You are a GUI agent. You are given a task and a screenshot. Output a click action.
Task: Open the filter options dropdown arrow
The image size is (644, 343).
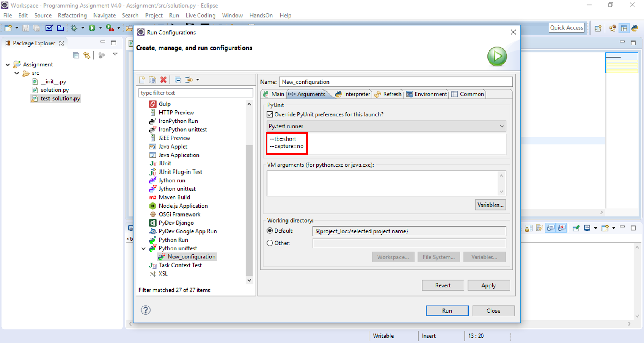pos(198,80)
